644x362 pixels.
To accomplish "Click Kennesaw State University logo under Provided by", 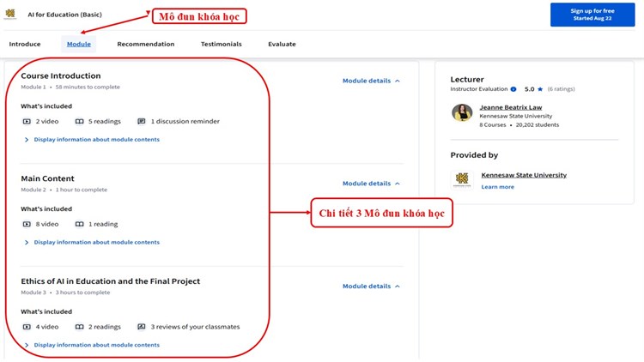I will pos(462,179).
